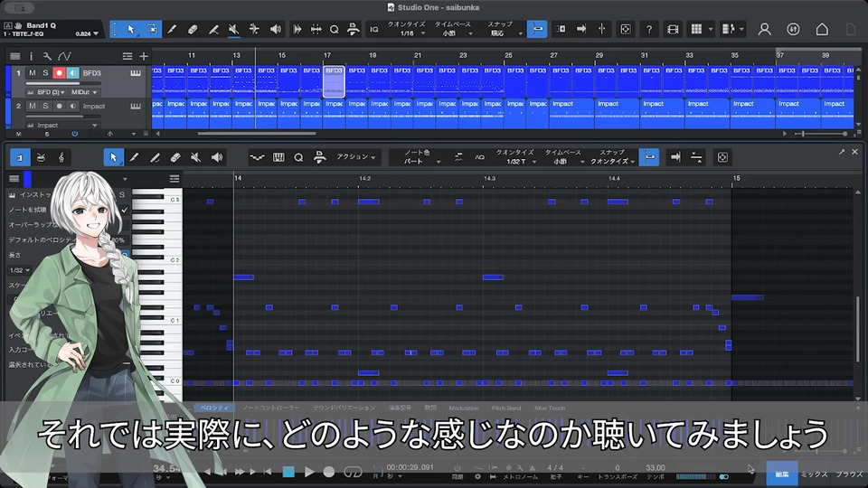868x488 pixels.
Task: Mute the Impact track
Action: tap(33, 107)
